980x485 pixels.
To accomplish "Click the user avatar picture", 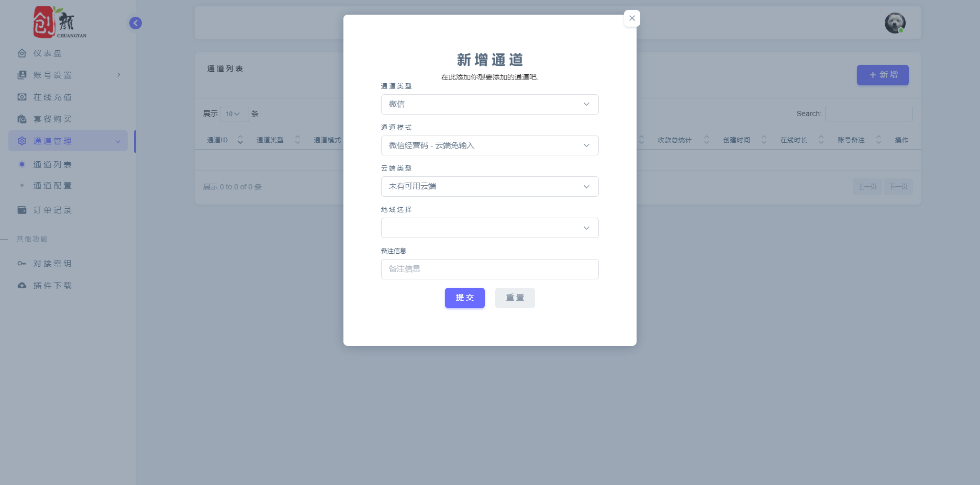I will [895, 23].
